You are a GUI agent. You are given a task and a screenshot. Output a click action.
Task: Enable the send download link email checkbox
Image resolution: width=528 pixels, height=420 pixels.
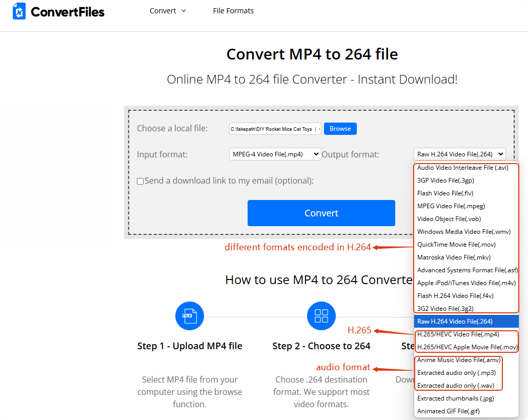click(x=140, y=181)
